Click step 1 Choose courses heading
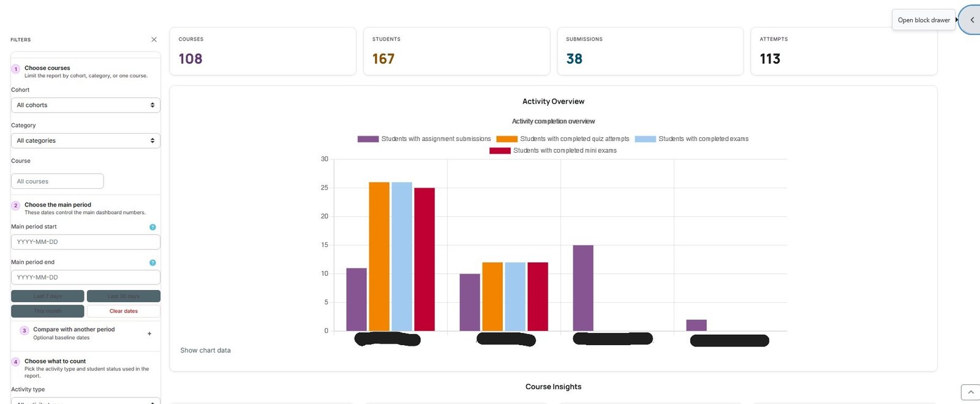980x404 pixels. click(47, 68)
